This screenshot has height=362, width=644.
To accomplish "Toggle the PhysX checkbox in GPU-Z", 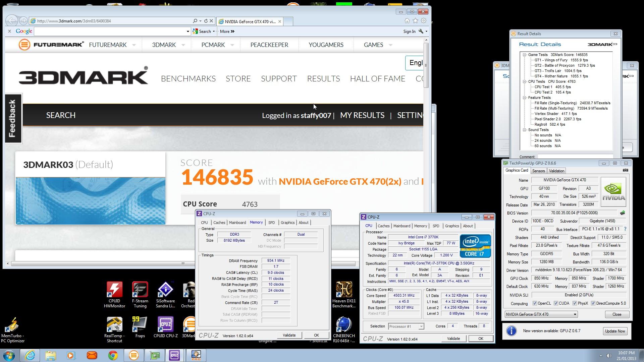I will (x=575, y=303).
